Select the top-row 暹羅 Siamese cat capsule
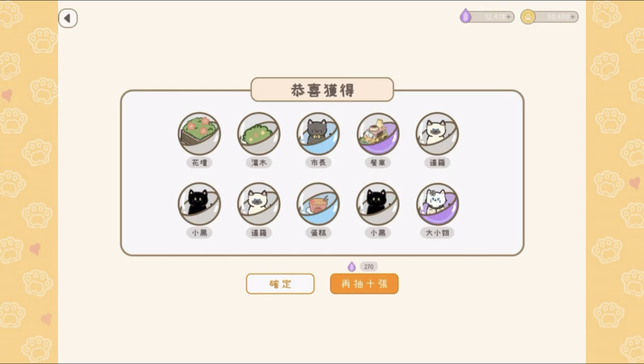 pos(437,133)
